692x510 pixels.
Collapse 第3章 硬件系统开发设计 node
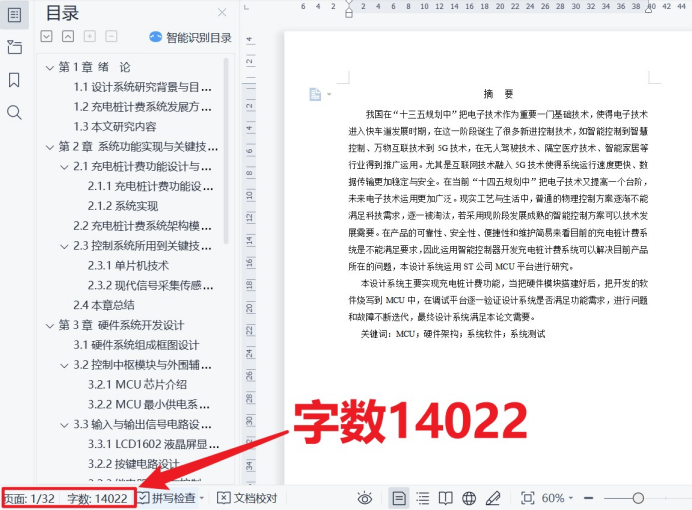point(49,326)
